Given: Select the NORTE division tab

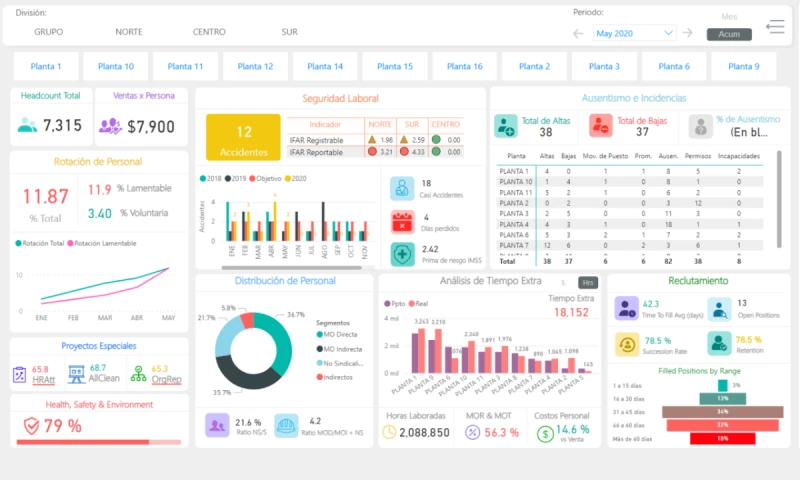Looking at the screenshot, I should coord(128,32).
